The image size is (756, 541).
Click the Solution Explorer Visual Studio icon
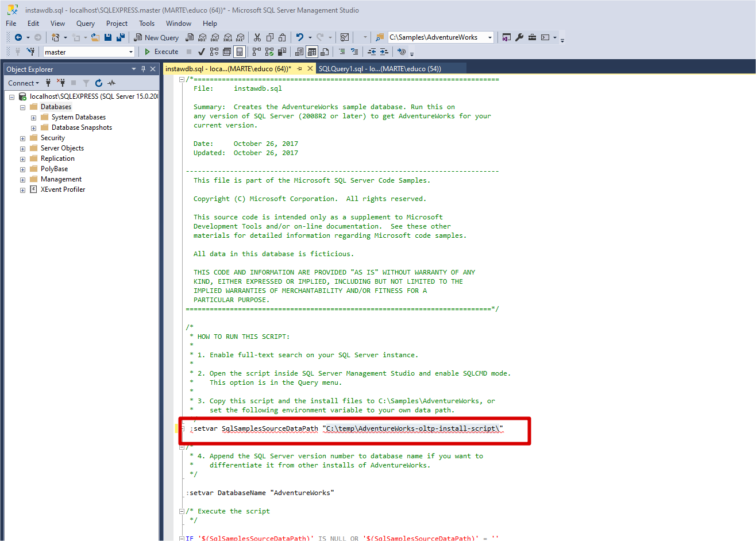coord(506,37)
